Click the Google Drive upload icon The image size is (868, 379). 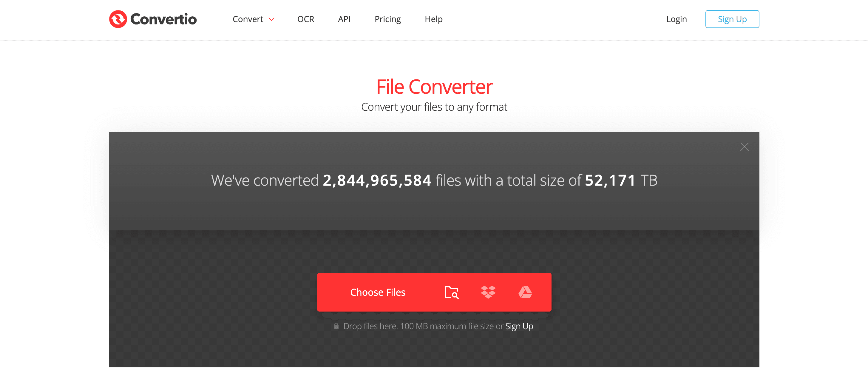tap(525, 292)
